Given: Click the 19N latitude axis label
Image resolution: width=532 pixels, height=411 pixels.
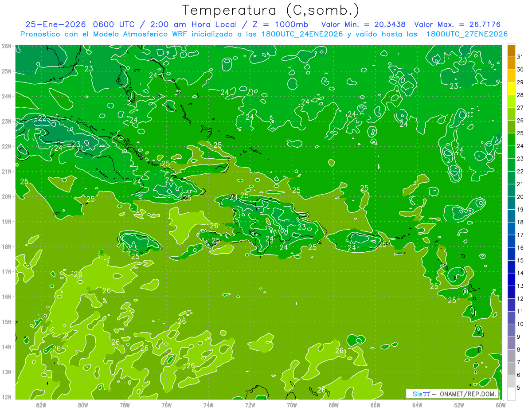Looking at the screenshot, I should coord(6,222).
